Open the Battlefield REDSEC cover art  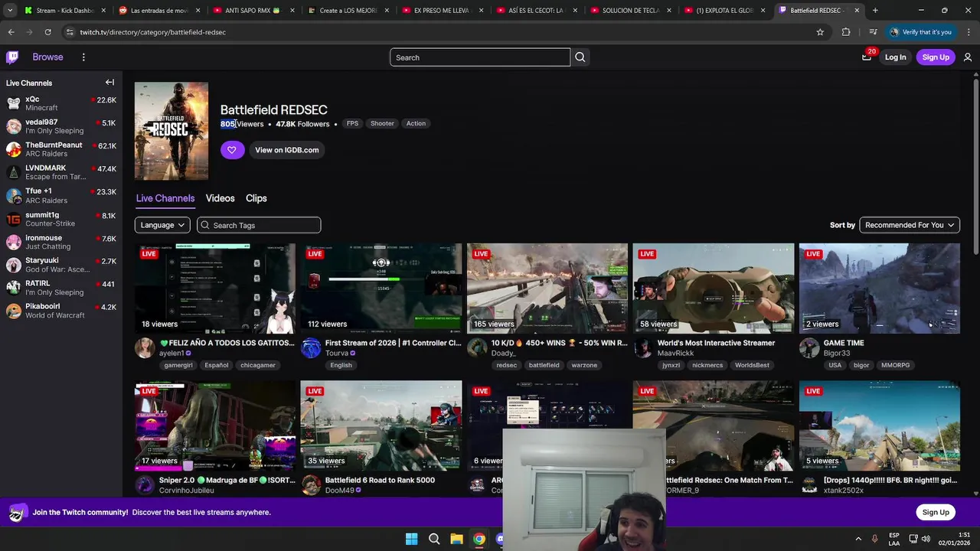[171, 131]
